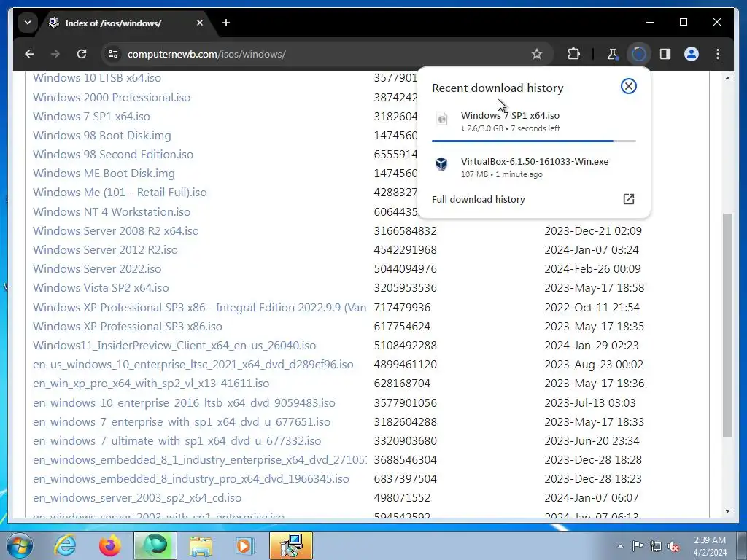Click the forward navigation arrow
This screenshot has height=560, width=747.
coord(55,54)
